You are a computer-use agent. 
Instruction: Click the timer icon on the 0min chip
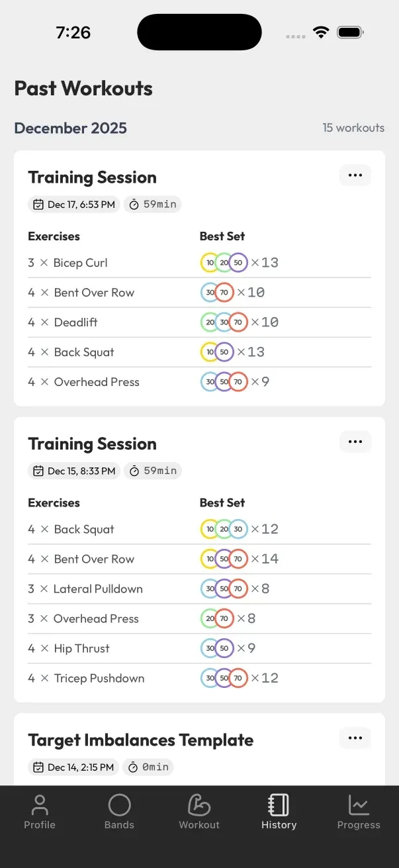[134, 767]
